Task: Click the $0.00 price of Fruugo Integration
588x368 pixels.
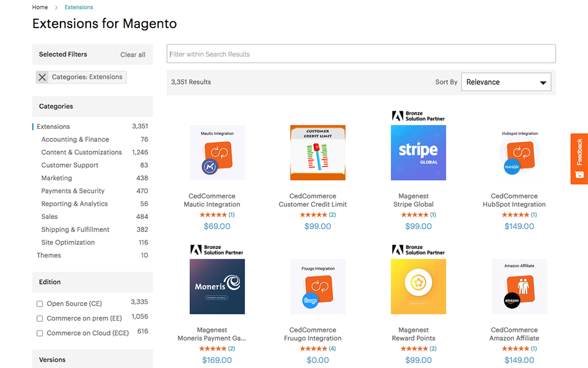Action: [318, 360]
